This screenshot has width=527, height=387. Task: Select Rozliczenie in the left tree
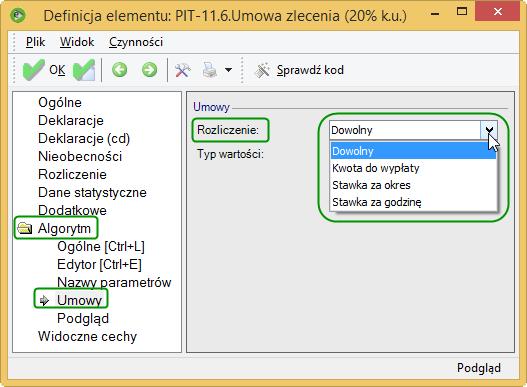(x=72, y=175)
